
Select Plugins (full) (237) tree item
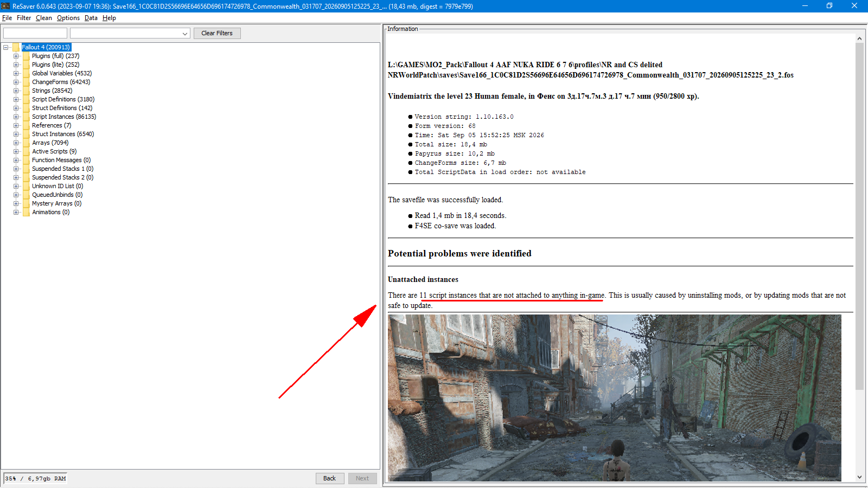pos(55,56)
